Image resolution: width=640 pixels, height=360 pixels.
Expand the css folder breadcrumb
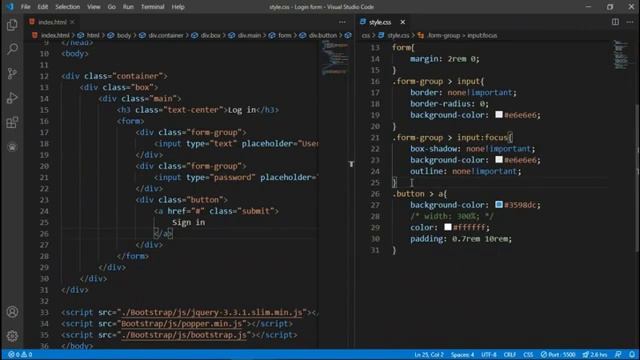click(x=365, y=36)
